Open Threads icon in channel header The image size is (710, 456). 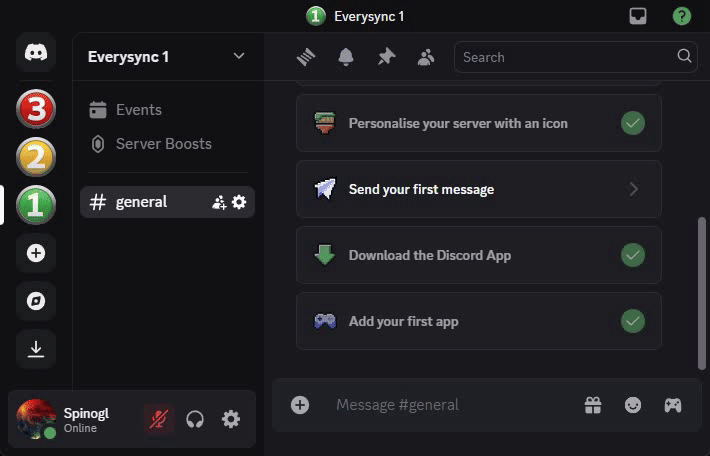click(306, 57)
